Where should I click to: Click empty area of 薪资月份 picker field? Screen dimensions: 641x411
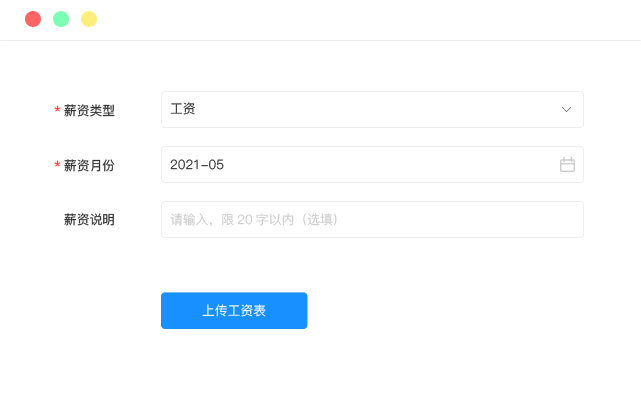coord(388,164)
